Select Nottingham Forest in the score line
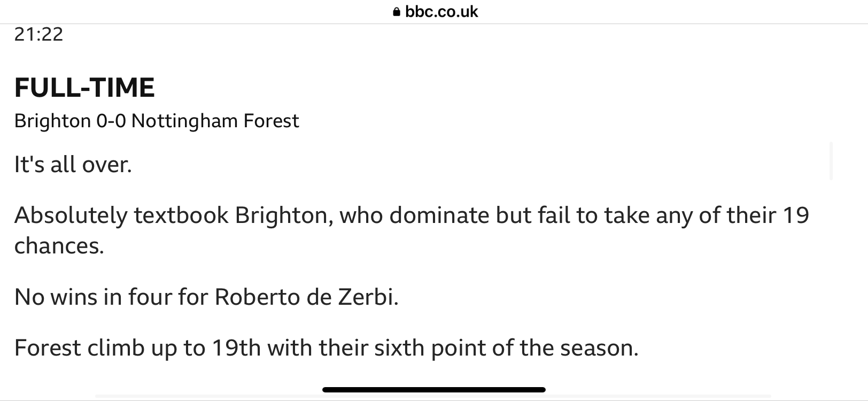The height and width of the screenshot is (401, 868). point(215,121)
